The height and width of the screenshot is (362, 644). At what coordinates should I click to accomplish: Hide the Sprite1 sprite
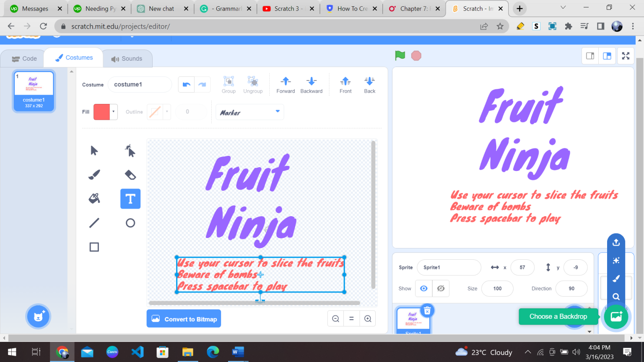(x=441, y=288)
